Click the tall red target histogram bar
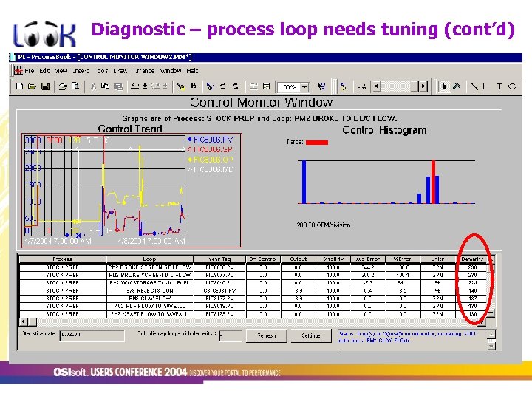Viewport: 532px width, 399px height. [433, 183]
